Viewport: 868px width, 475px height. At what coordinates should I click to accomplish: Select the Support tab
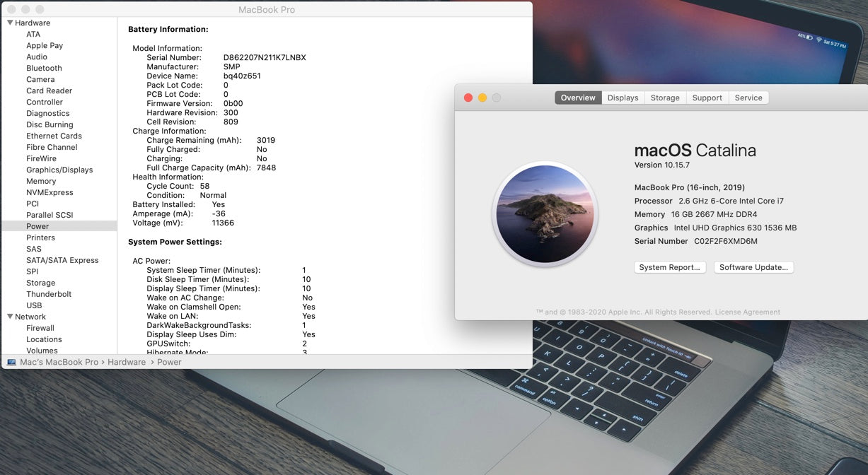pyautogui.click(x=707, y=98)
